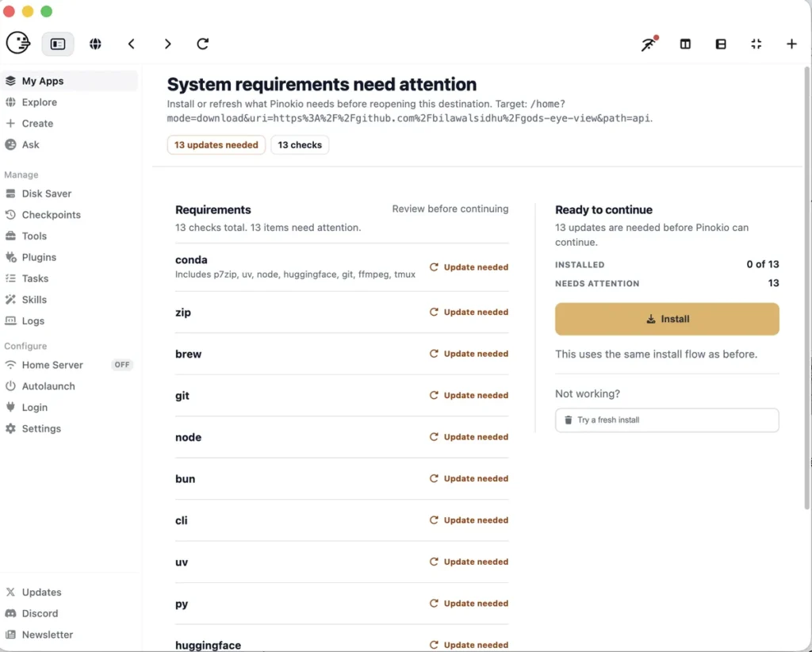Click Update needed for zip
This screenshot has width=812, height=652.
pos(469,313)
